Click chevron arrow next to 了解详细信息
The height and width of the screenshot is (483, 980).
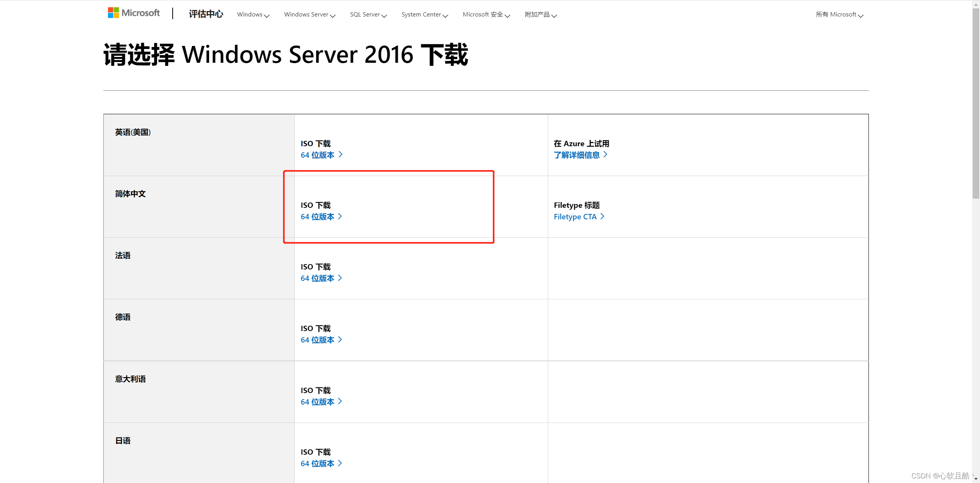point(606,154)
